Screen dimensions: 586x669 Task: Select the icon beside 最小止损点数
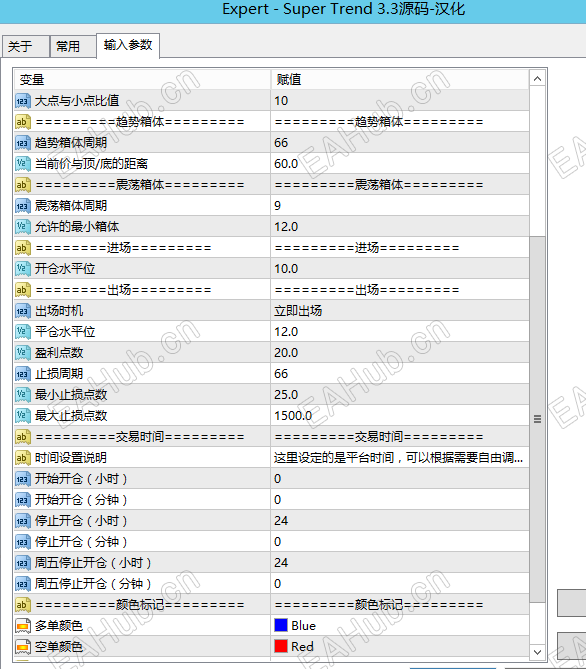point(23,395)
